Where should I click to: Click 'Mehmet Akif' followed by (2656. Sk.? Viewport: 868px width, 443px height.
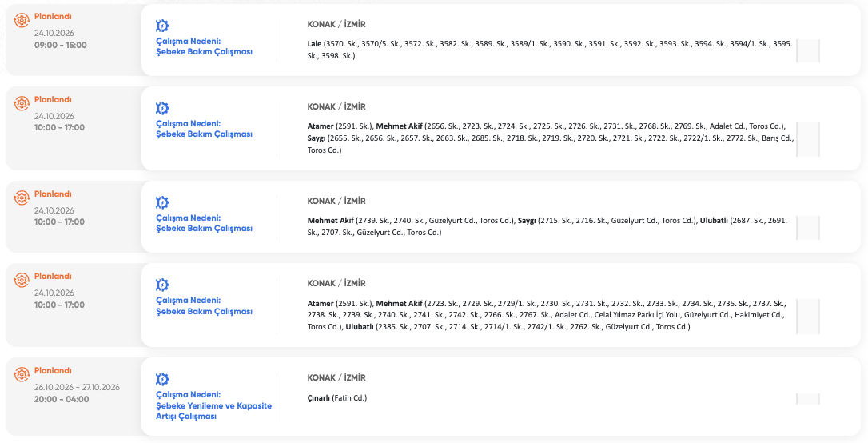tap(399, 126)
